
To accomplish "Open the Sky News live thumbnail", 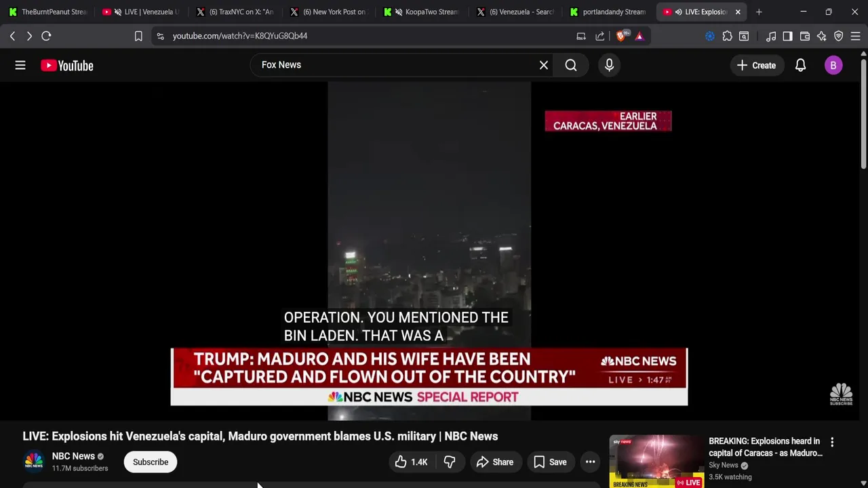I will coord(656,462).
